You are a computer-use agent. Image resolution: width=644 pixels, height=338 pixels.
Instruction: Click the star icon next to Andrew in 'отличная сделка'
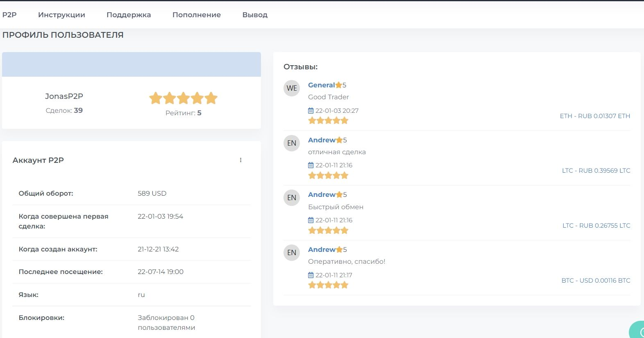[339, 140]
